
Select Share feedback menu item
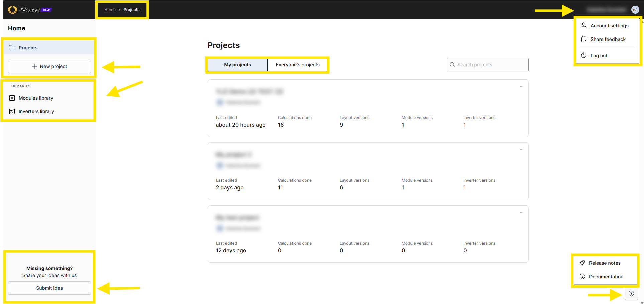607,39
